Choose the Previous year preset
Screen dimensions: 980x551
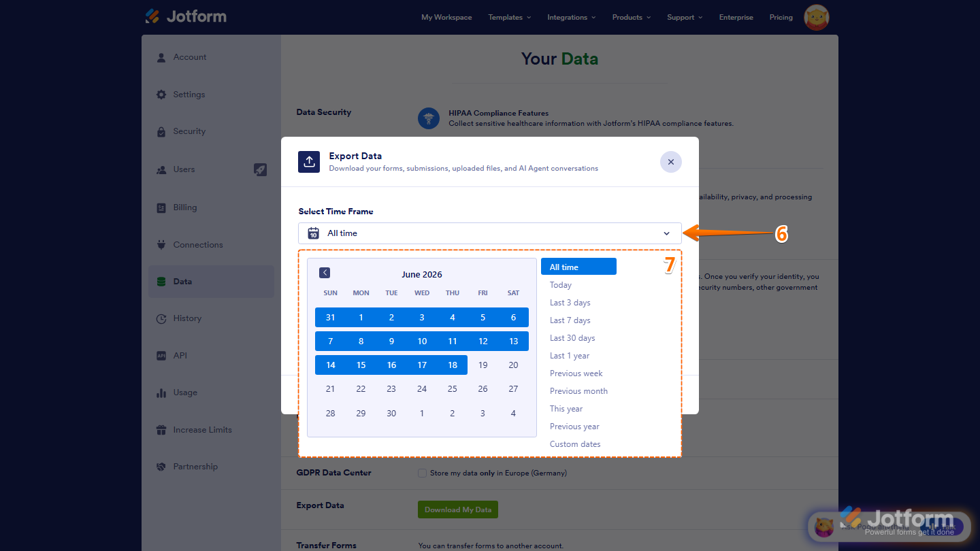pyautogui.click(x=575, y=427)
